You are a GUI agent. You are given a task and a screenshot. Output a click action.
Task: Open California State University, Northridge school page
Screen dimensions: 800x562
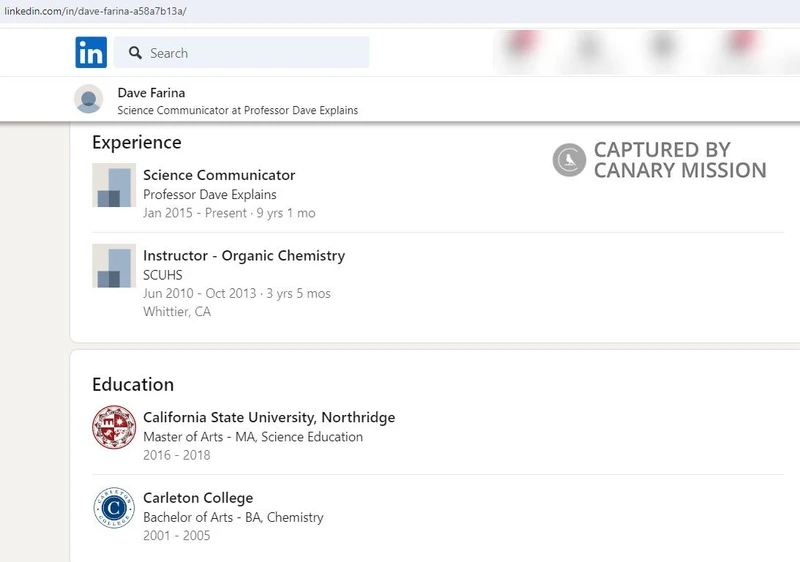[269, 417]
